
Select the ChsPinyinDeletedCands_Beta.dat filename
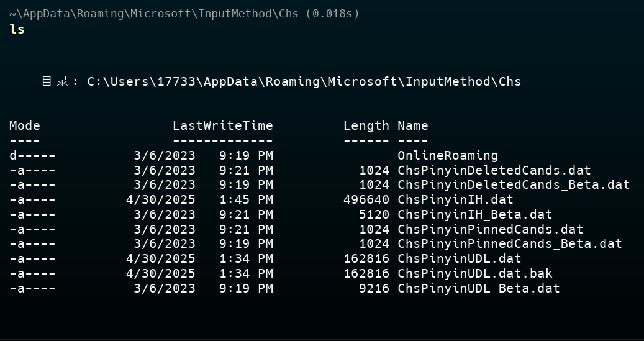coord(513,185)
